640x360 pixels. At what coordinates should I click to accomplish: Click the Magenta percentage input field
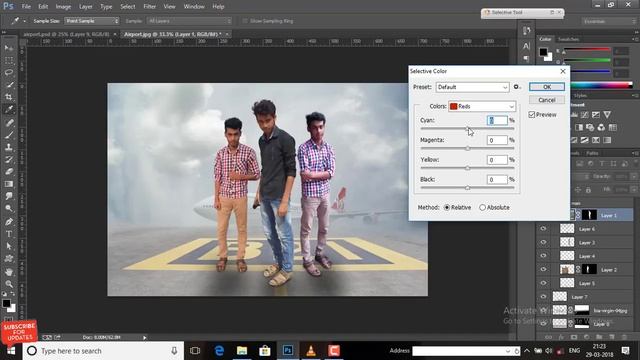(497, 140)
